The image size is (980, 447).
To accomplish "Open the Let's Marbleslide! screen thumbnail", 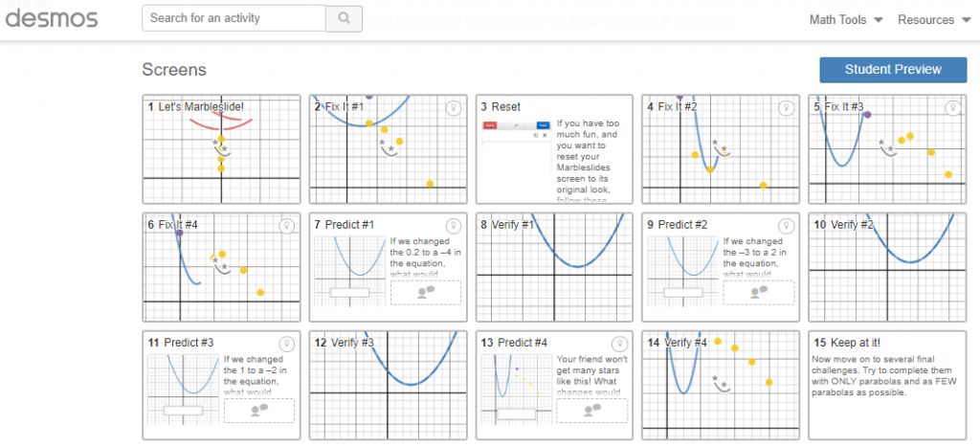I will (221, 149).
